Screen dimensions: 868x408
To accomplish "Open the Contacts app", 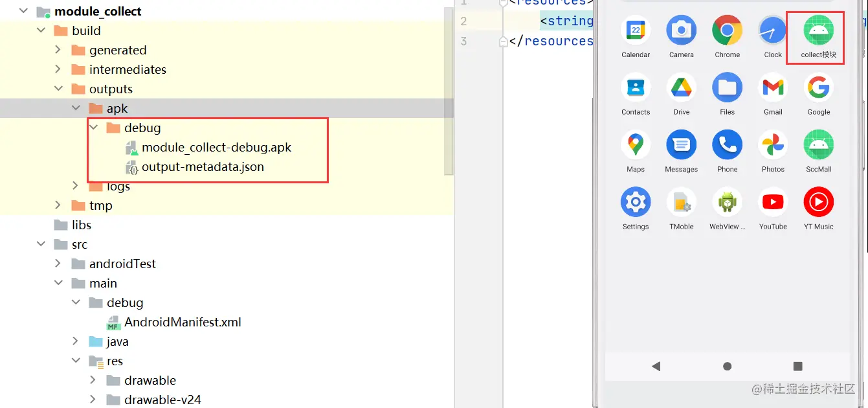I will pyautogui.click(x=636, y=88).
